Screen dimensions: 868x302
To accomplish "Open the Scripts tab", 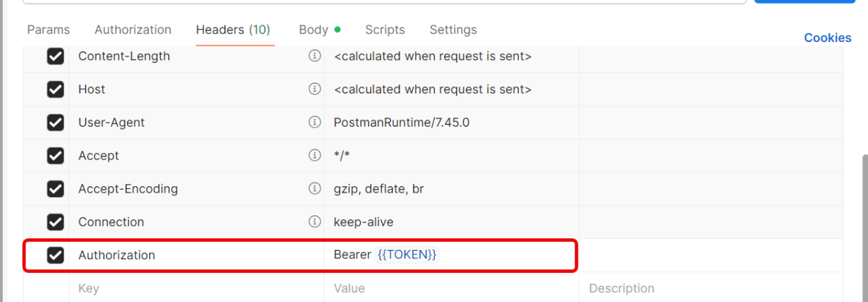I will 385,30.
